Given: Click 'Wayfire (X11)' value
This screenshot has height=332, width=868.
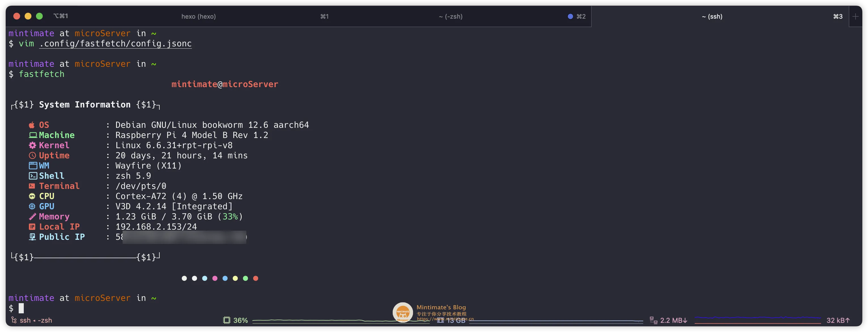Looking at the screenshot, I should pos(148,165).
